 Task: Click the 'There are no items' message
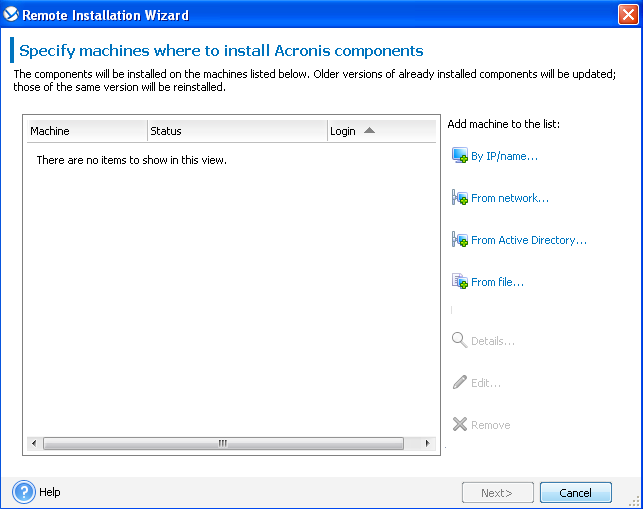click(132, 160)
